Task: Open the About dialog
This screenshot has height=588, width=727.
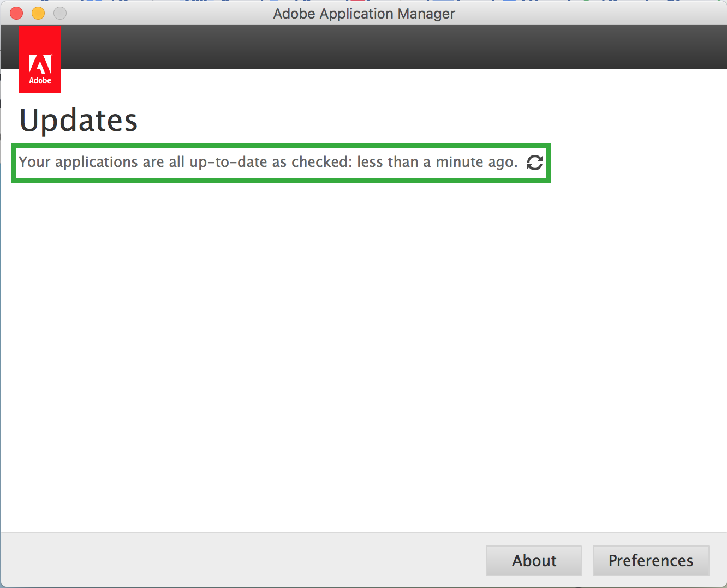Action: [x=534, y=561]
